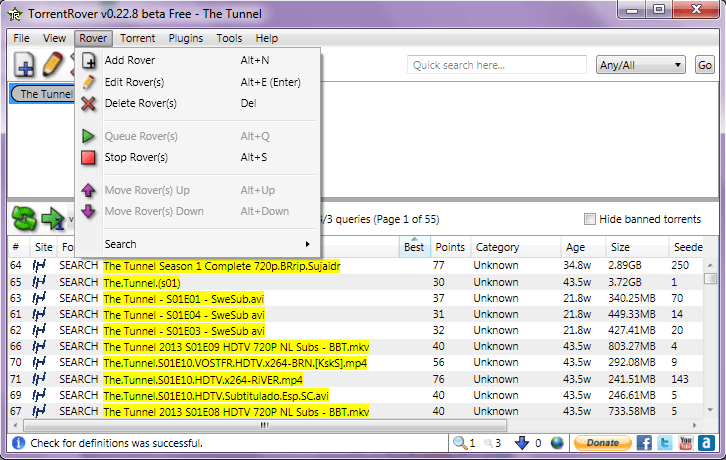Click the blue download arrow status icon
The width and height of the screenshot is (726, 460).
click(522, 443)
